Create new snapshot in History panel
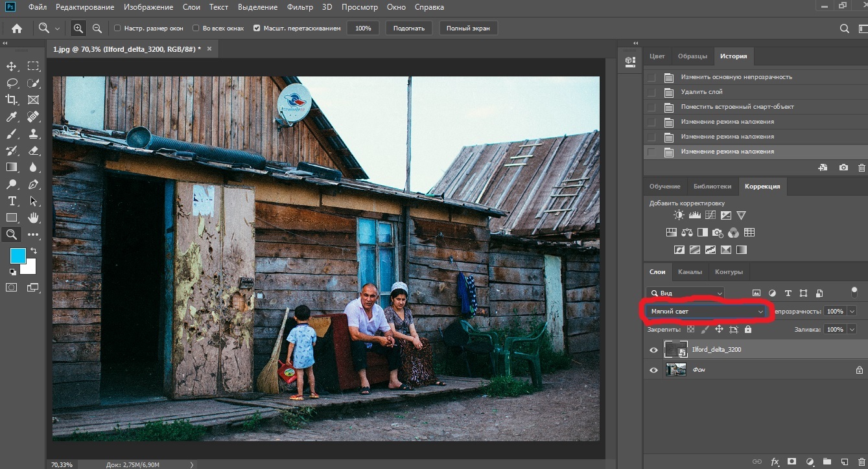868x469 pixels. [x=843, y=167]
